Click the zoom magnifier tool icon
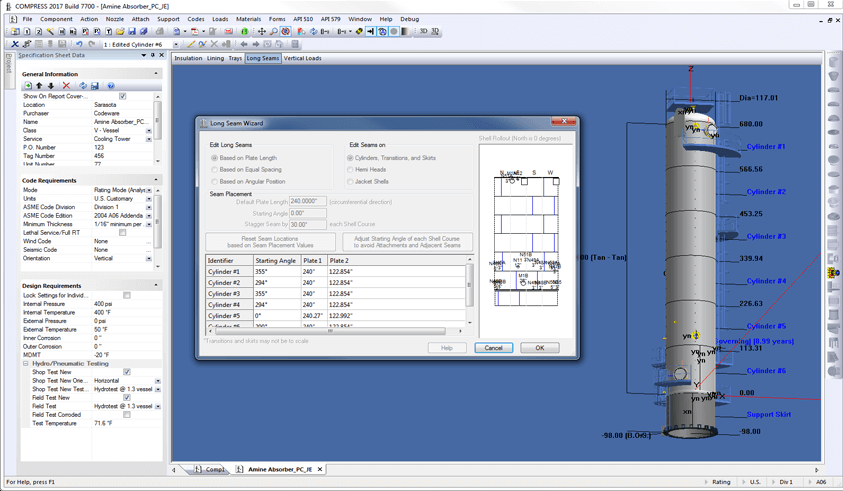The height and width of the screenshot is (491, 843). (x=274, y=31)
